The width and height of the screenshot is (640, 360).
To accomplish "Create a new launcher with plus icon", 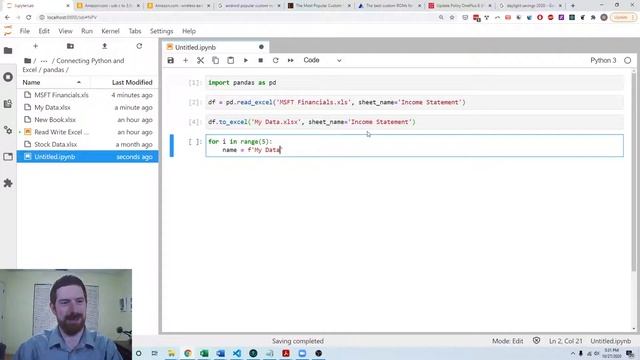I will [x=36, y=46].
